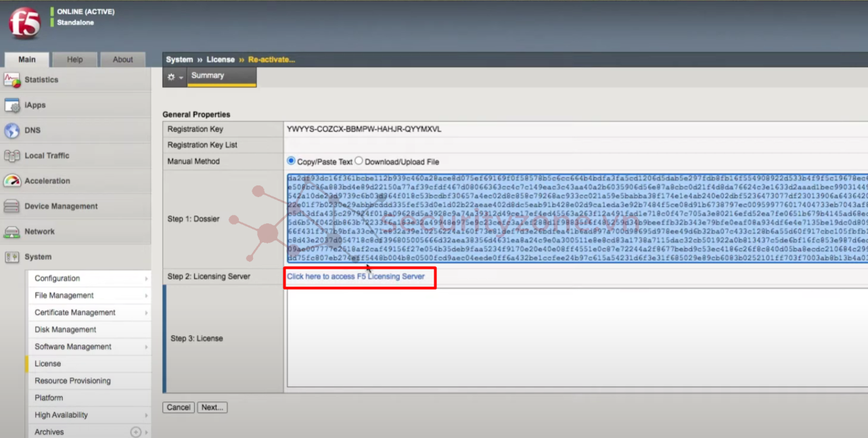Image resolution: width=868 pixels, height=438 pixels.
Task: Click the ONLINE (ACTIVE) status text
Action: coord(86,12)
